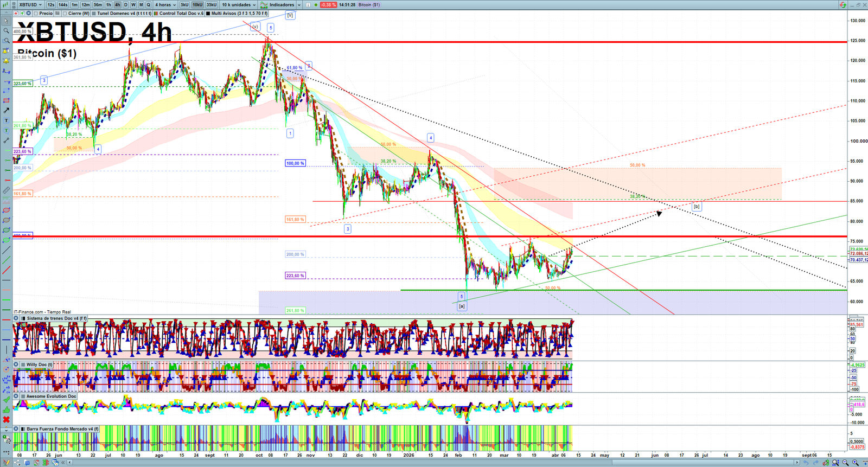Toggle the Willy Doc panel marker
The image size is (868, 467).
click(x=23, y=364)
